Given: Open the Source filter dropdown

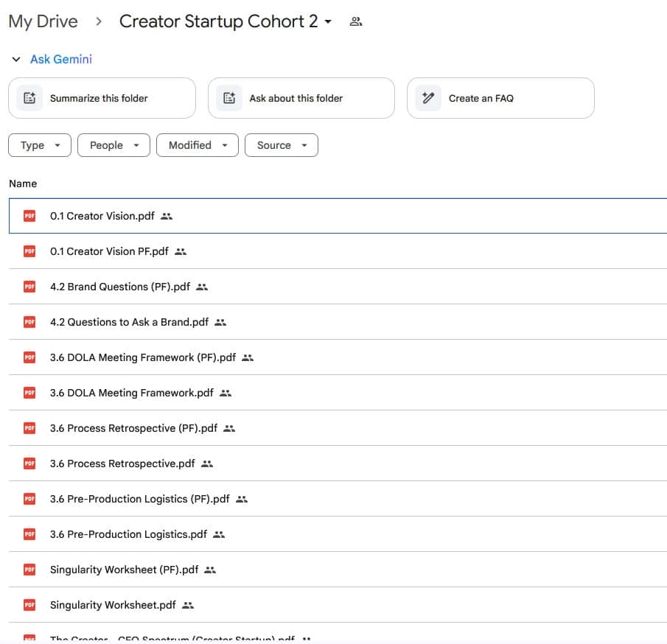Looking at the screenshot, I should 281,145.
